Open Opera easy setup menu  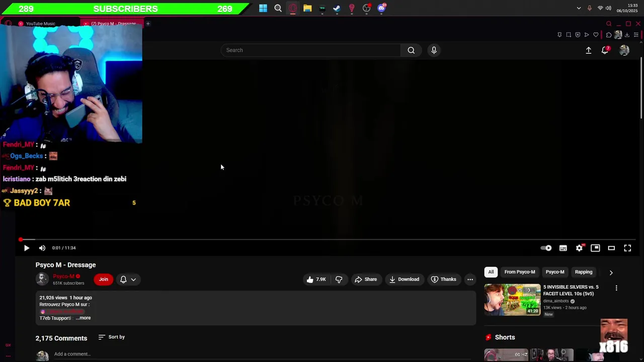(636, 35)
